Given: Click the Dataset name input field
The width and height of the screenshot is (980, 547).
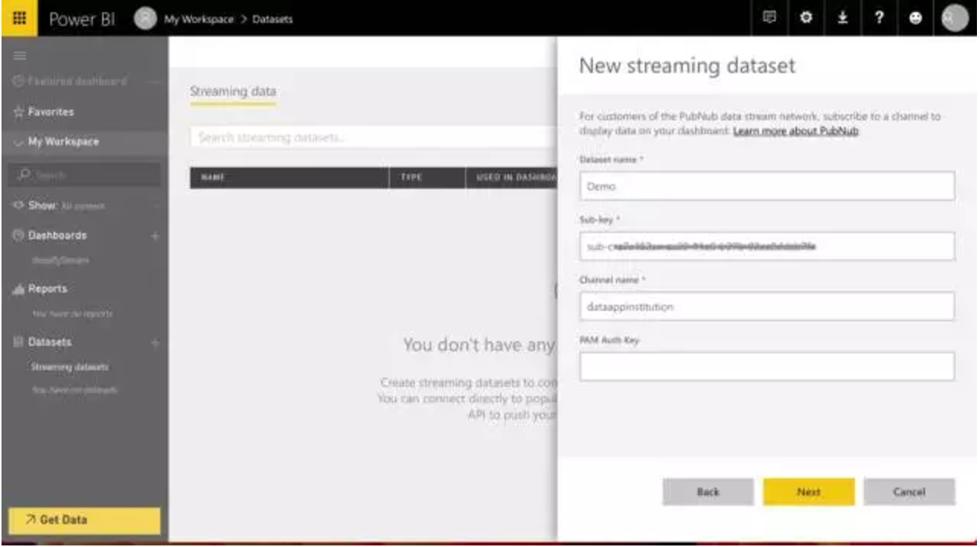Looking at the screenshot, I should [767, 186].
